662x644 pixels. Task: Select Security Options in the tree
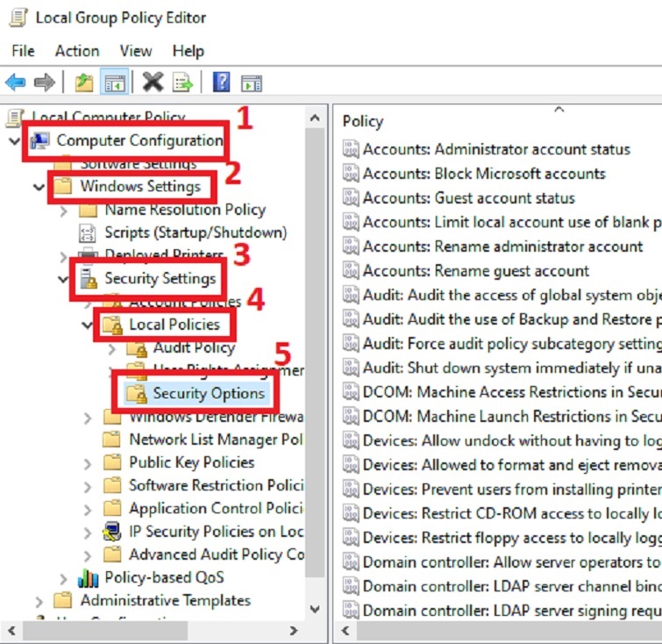click(x=208, y=393)
